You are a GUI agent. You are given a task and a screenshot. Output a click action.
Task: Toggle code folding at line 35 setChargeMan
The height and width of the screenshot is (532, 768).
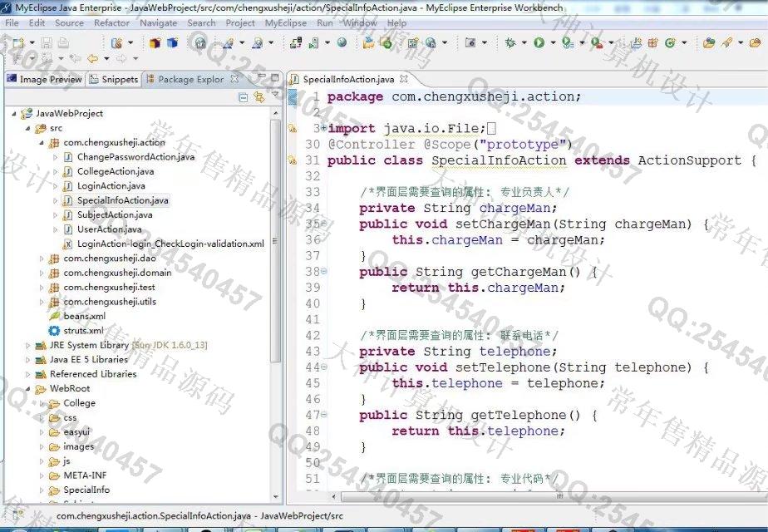click(x=324, y=224)
